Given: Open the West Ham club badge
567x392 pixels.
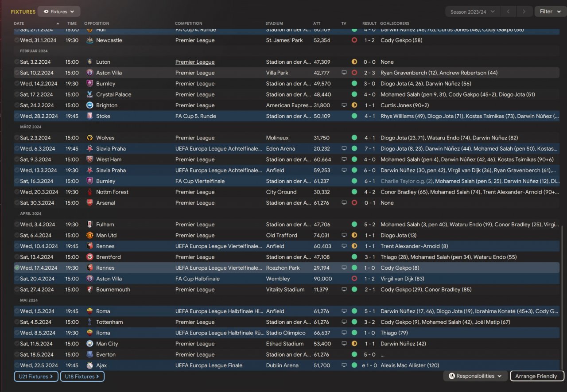Looking at the screenshot, I should tap(89, 159).
